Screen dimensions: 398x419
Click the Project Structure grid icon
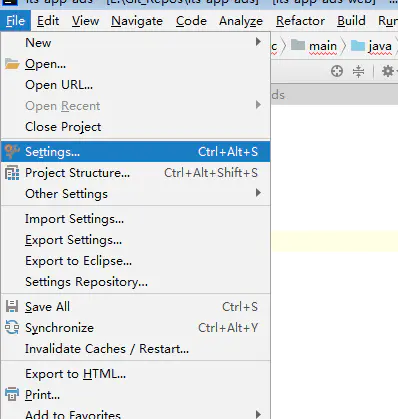(12, 173)
